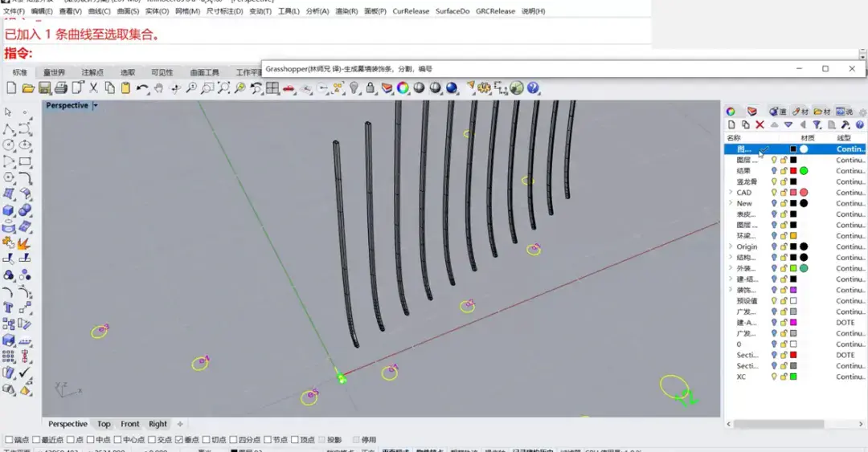This screenshot has height=452, width=868.
Task: Save the model with the floppy disk icon
Action: pos(45,88)
